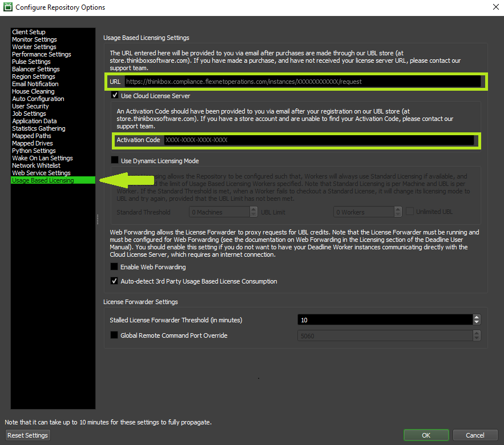
Task: Toggle Auto-detect 3rd Party UBL Consumption
Action: click(x=114, y=281)
